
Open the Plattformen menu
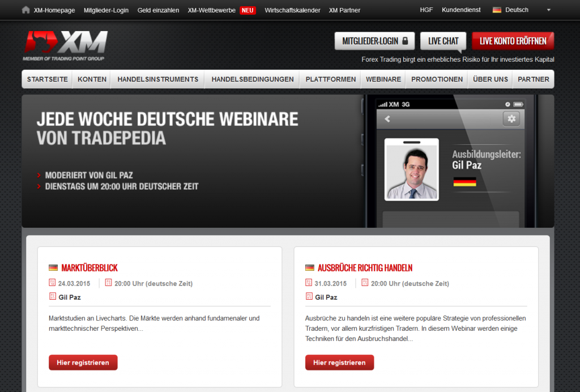(x=331, y=79)
